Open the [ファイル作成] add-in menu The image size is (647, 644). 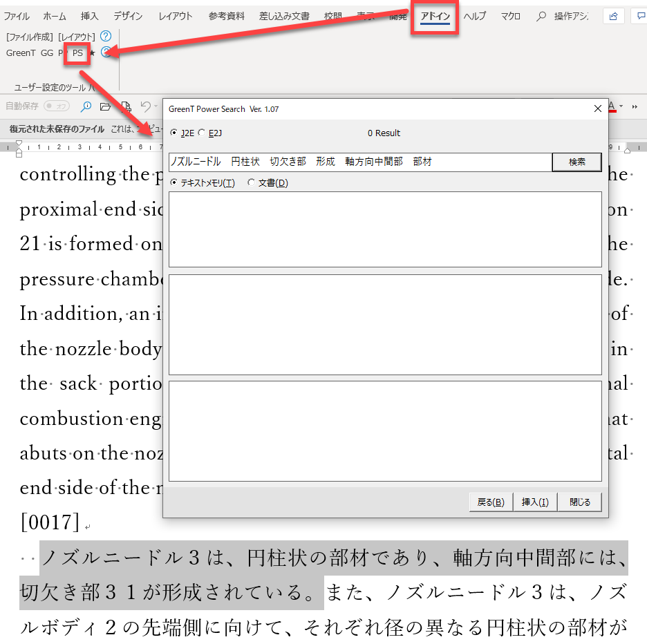tap(29, 36)
